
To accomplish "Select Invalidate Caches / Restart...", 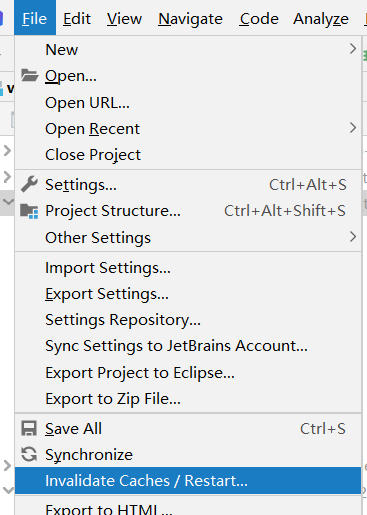I will [188, 480].
